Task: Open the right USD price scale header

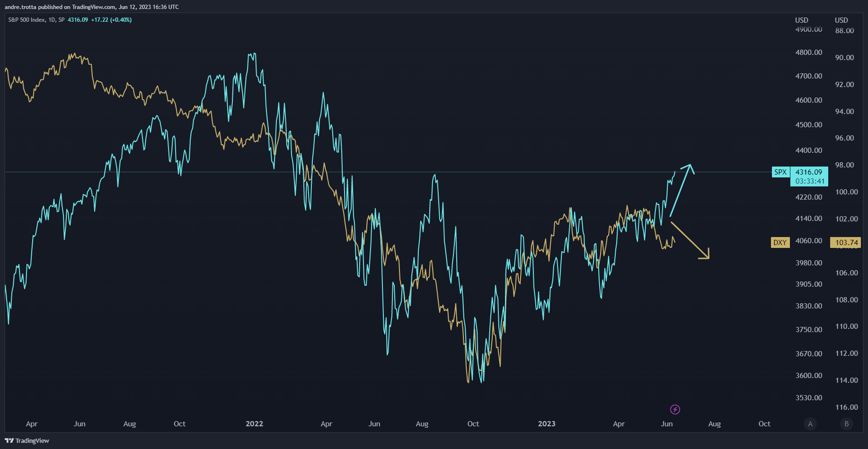Action: (x=841, y=20)
